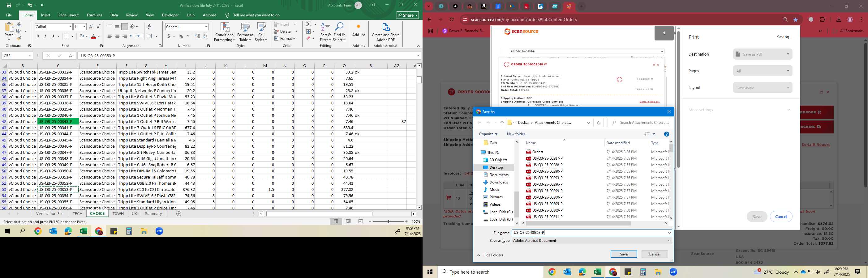Open the Organize menu in Save As dialog
Screen dimensions: 868x278
[x=488, y=134]
